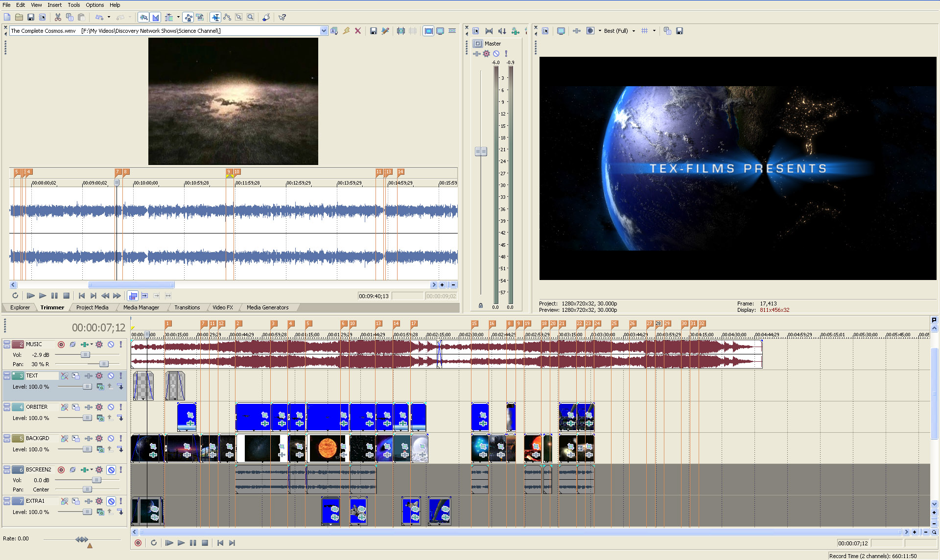Open the Preview Quality Best (Full) dropdown

click(x=634, y=31)
